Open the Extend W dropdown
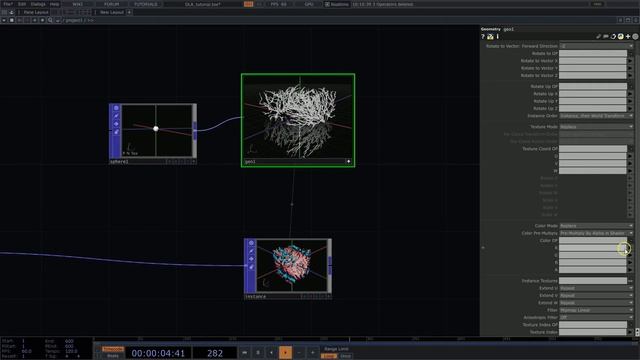 click(x=596, y=303)
